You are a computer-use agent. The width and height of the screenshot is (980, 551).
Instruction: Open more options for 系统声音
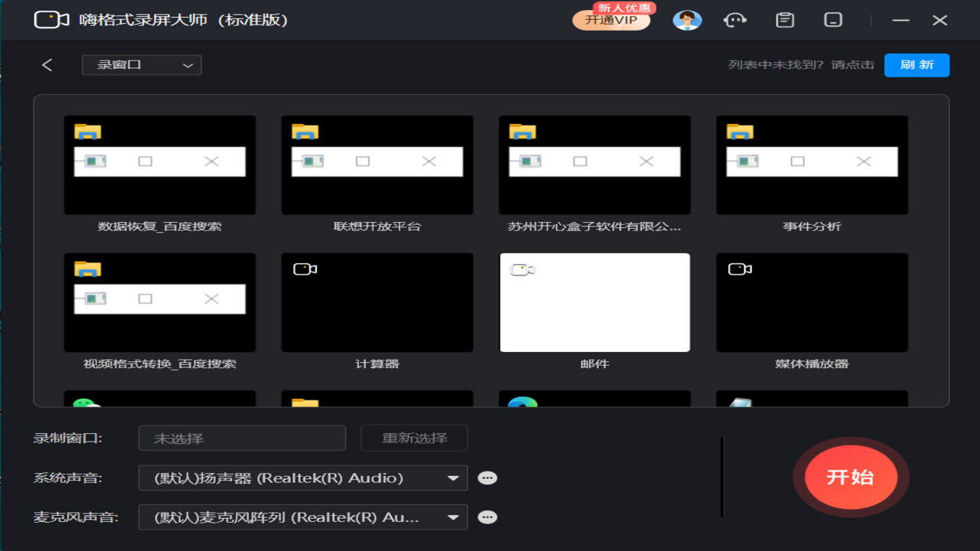click(487, 478)
